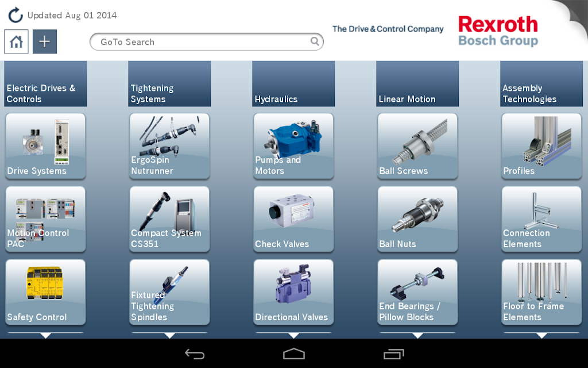Expand more Tightening Systems items
588x368 pixels.
pos(169,335)
